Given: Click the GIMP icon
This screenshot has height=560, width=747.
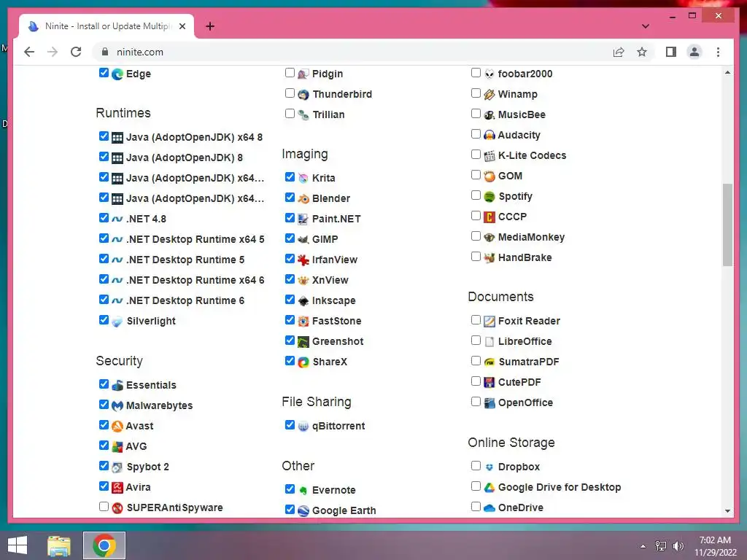Looking at the screenshot, I should point(303,239).
